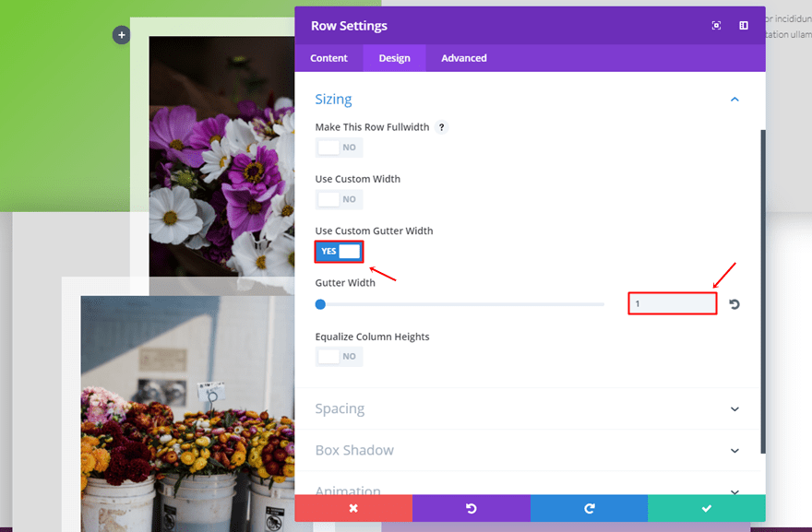The width and height of the screenshot is (812, 532).
Task: Switch to the Content tab
Action: click(328, 58)
